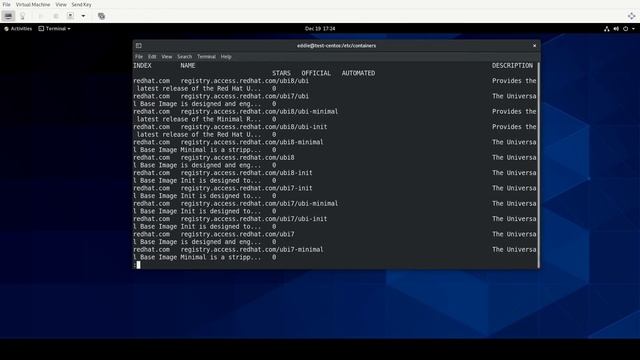Click registry.access.redhat.com/ubi8/ubi text
The height and width of the screenshot is (360, 640).
point(244,81)
